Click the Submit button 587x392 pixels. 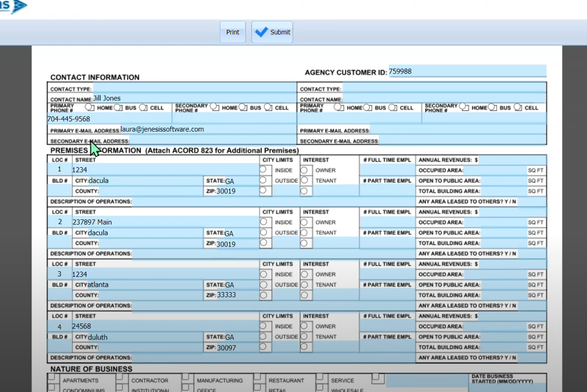(272, 32)
